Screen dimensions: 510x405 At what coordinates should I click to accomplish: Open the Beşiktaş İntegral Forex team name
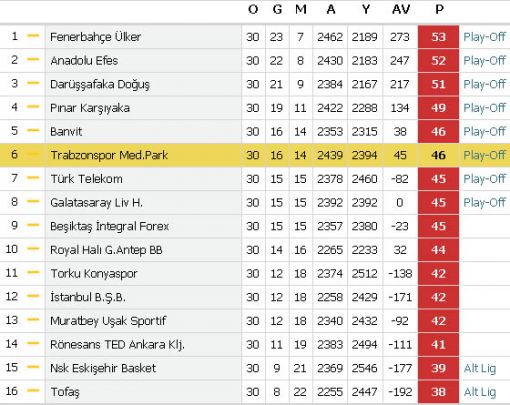click(109, 226)
